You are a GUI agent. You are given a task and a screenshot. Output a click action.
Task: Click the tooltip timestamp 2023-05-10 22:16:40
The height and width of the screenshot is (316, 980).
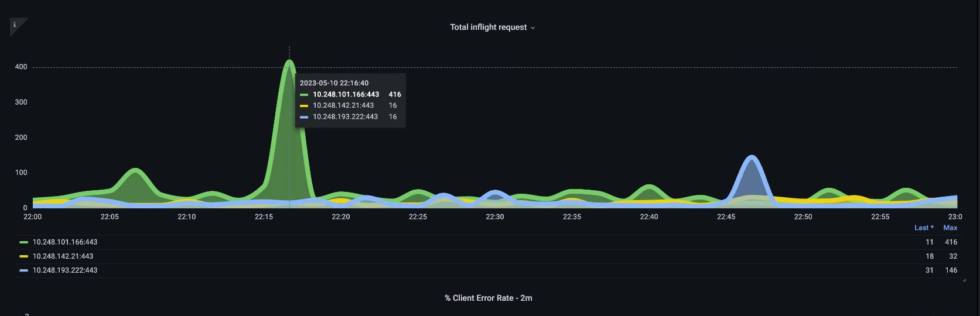pos(334,83)
